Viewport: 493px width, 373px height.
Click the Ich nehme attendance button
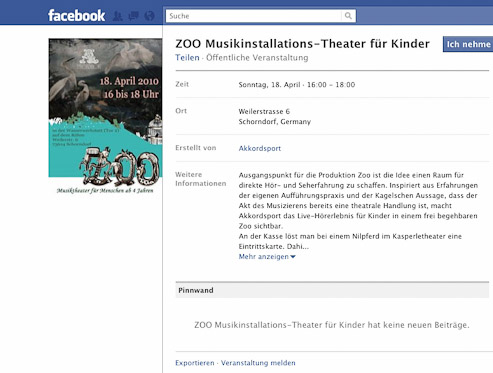[468, 44]
